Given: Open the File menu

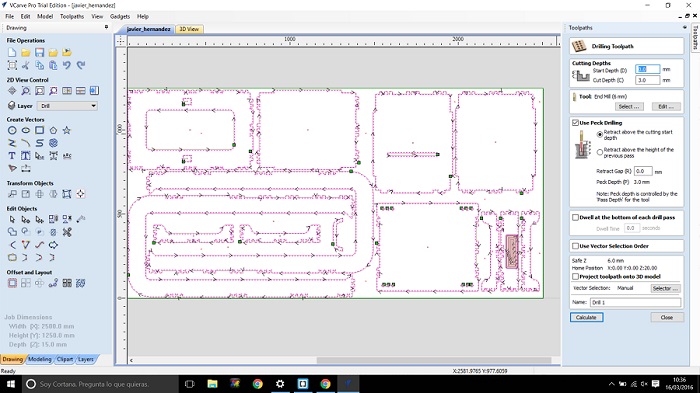Looking at the screenshot, I should 9,17.
